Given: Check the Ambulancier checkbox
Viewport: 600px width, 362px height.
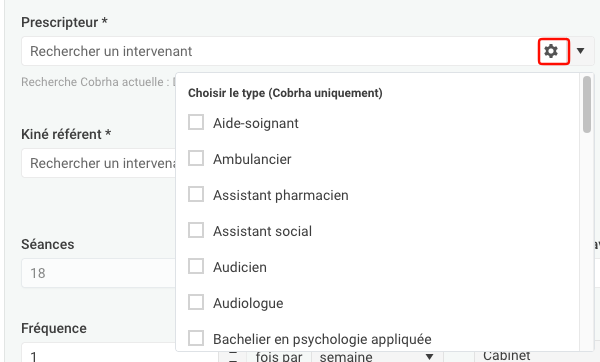Looking at the screenshot, I should click(x=196, y=158).
